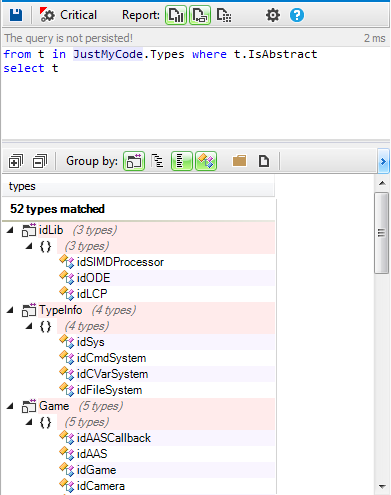The image size is (391, 495).
Task: Click the scrollbar up arrow
Action: 382,183
